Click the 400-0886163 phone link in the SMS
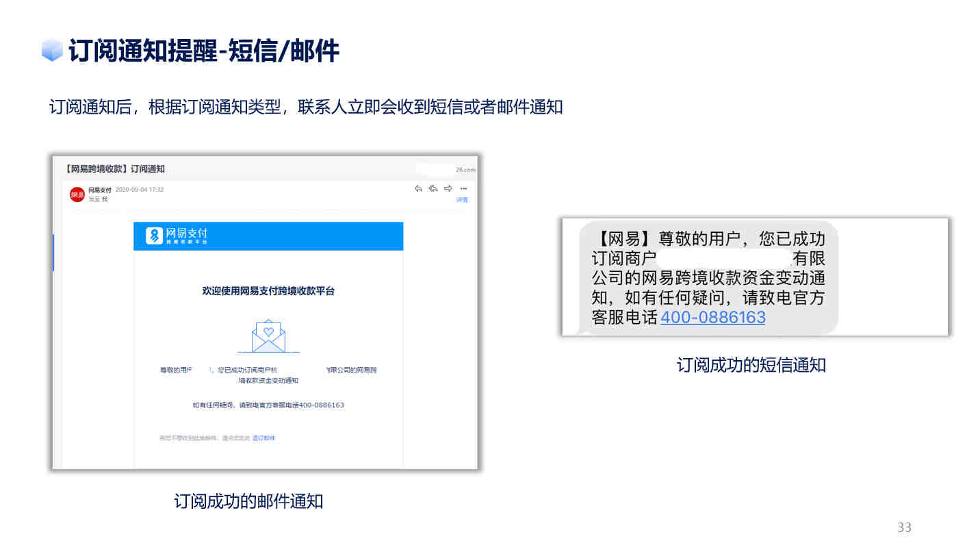Screen dimensions: 980x543 (712, 318)
